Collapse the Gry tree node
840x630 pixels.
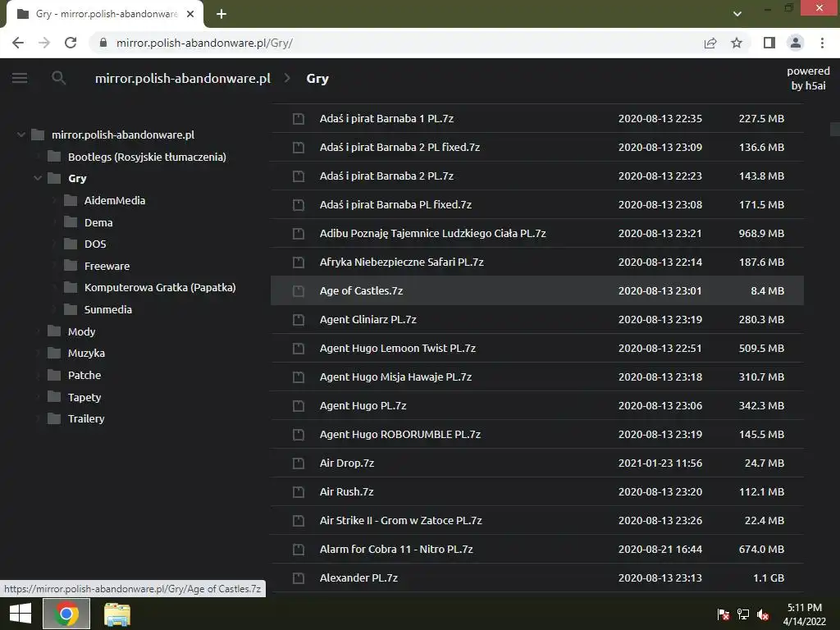tap(38, 178)
